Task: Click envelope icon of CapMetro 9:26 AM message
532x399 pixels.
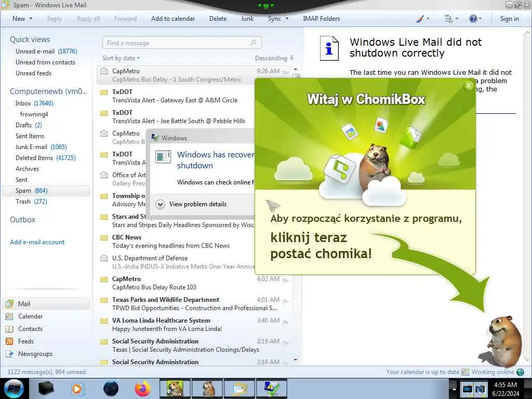Action: (104, 71)
